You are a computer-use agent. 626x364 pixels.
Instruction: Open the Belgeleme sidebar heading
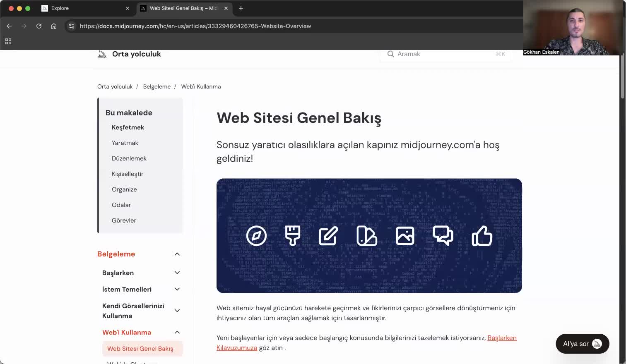click(116, 254)
